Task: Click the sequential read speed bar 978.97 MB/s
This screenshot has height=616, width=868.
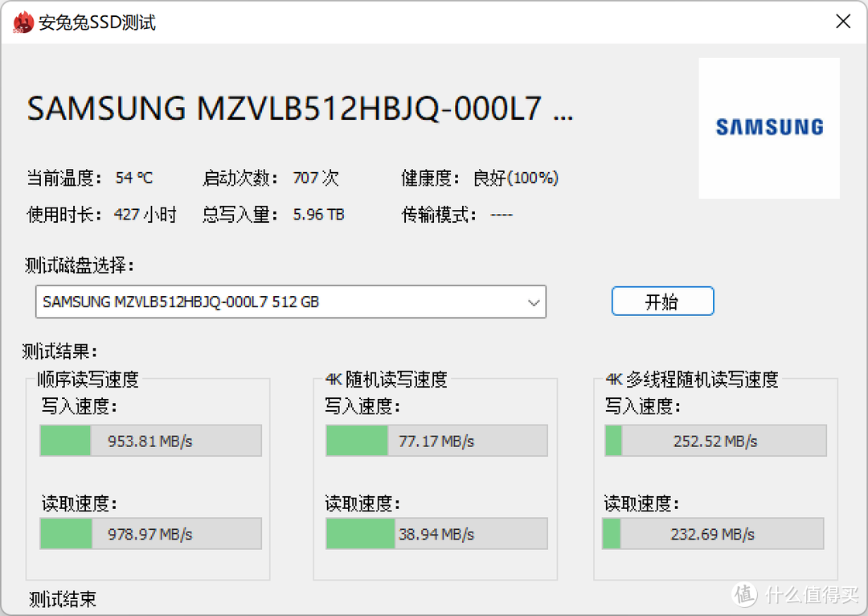Action: pos(150,534)
